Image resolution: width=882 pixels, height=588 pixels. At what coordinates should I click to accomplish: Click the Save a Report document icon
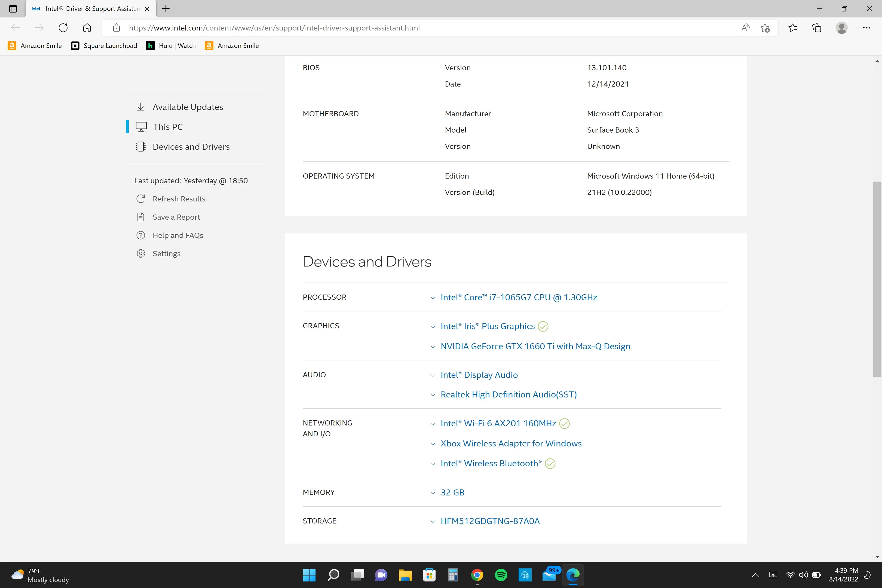point(141,217)
